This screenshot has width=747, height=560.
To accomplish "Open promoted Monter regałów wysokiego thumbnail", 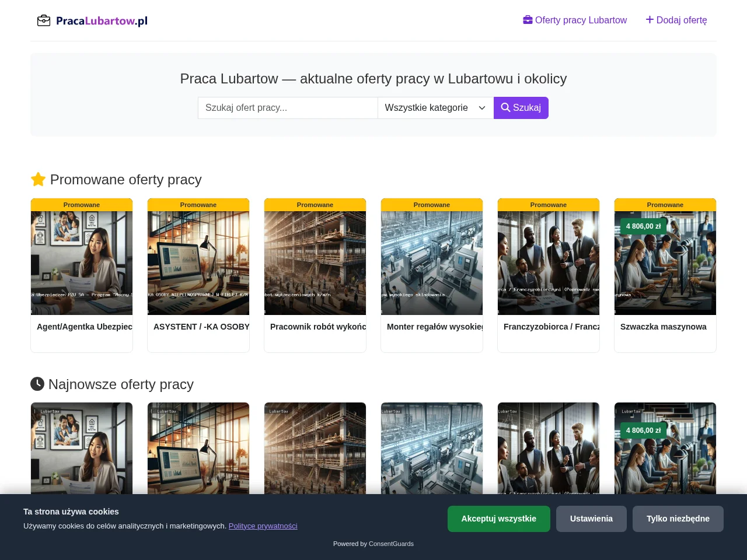I will pyautogui.click(x=432, y=263).
